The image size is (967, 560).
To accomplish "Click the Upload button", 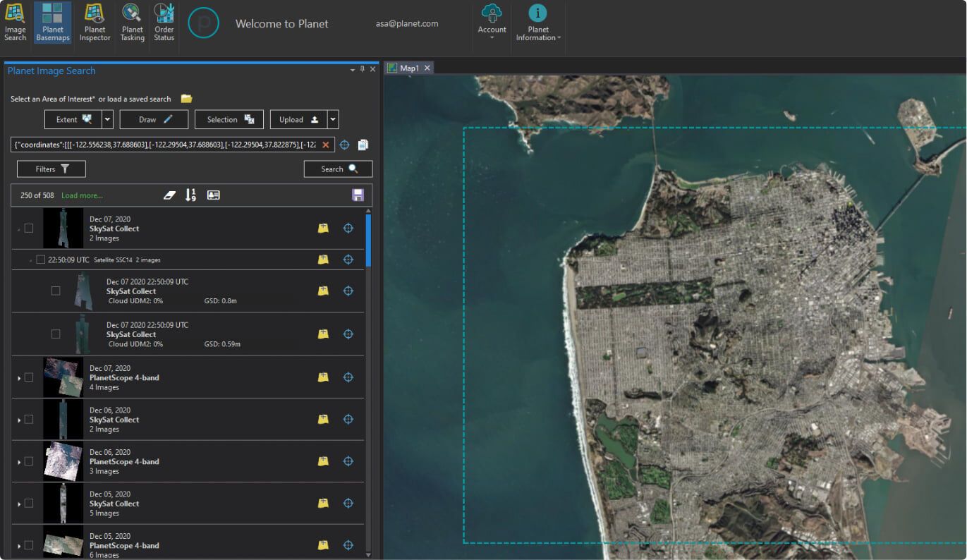I will [298, 119].
